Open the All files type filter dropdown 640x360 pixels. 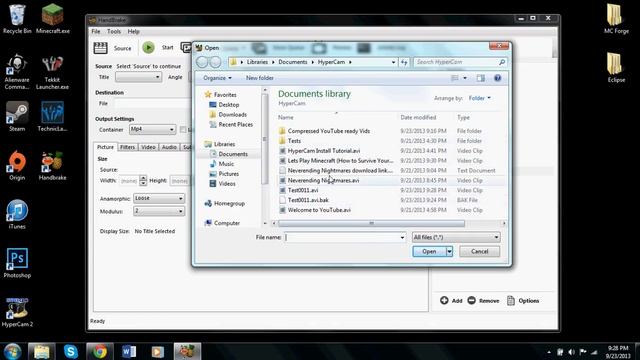click(456, 237)
